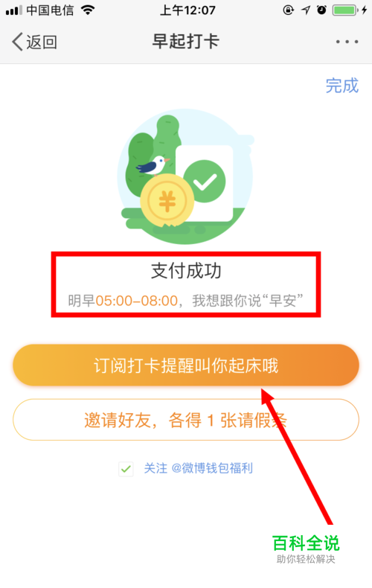This screenshot has height=588, width=372.
Task: Tap the 订阅打卡提醒叫你起床哦 button
Action: coord(186,365)
